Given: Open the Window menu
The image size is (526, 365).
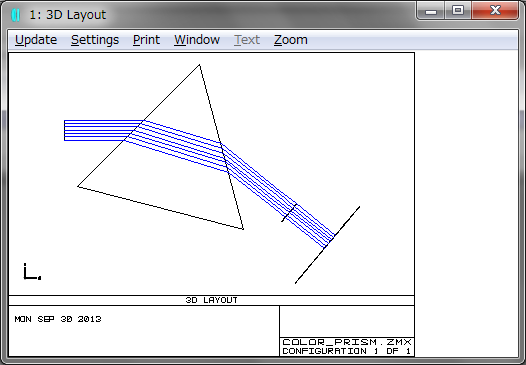Looking at the screenshot, I should (x=197, y=40).
